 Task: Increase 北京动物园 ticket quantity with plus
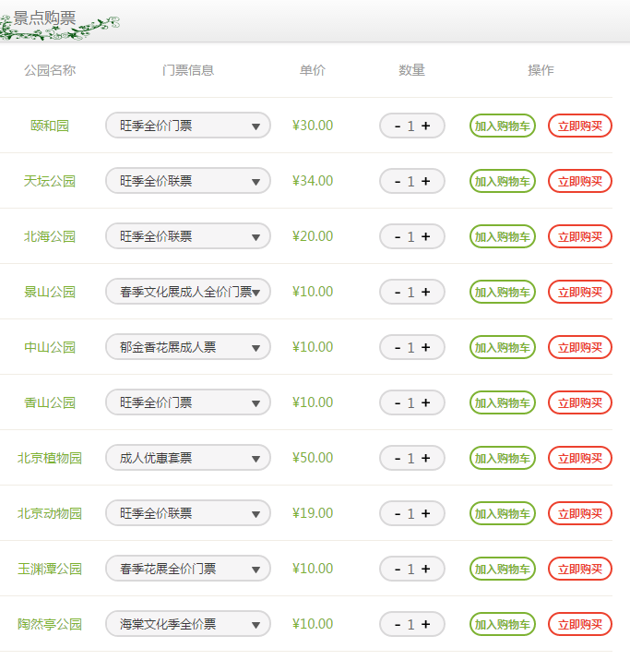426,513
